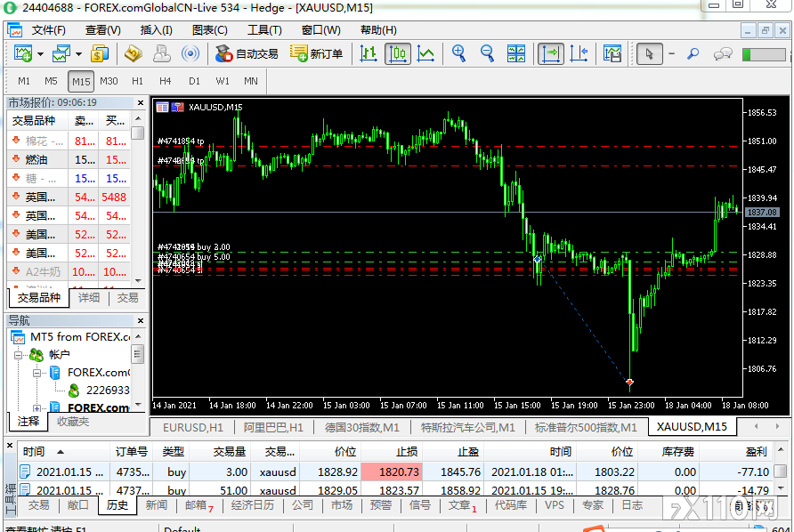Open the 工具(T) menu
The height and width of the screenshot is (532, 794).
click(x=264, y=30)
